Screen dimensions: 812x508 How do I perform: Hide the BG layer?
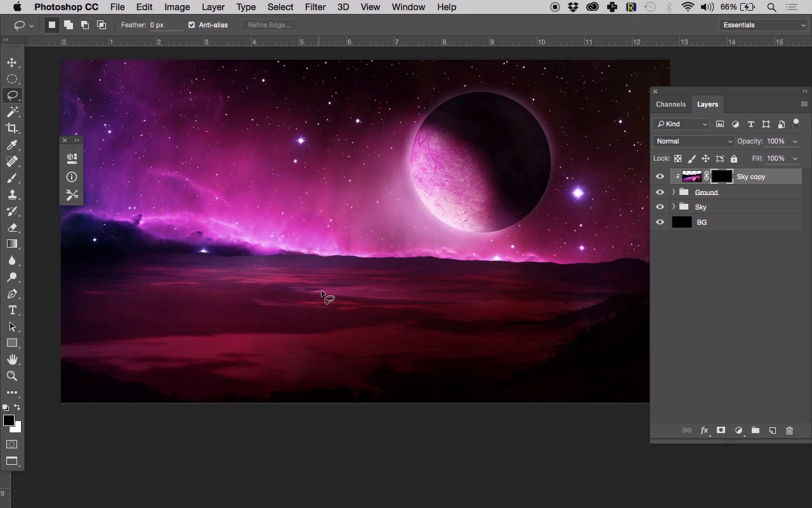(x=660, y=222)
